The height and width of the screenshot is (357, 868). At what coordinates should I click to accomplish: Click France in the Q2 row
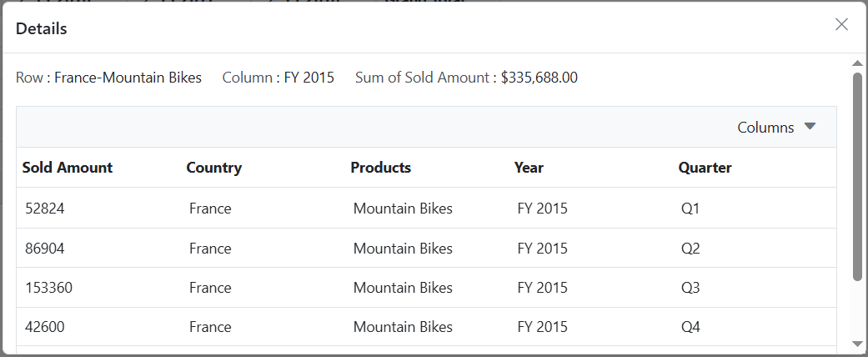(210, 249)
